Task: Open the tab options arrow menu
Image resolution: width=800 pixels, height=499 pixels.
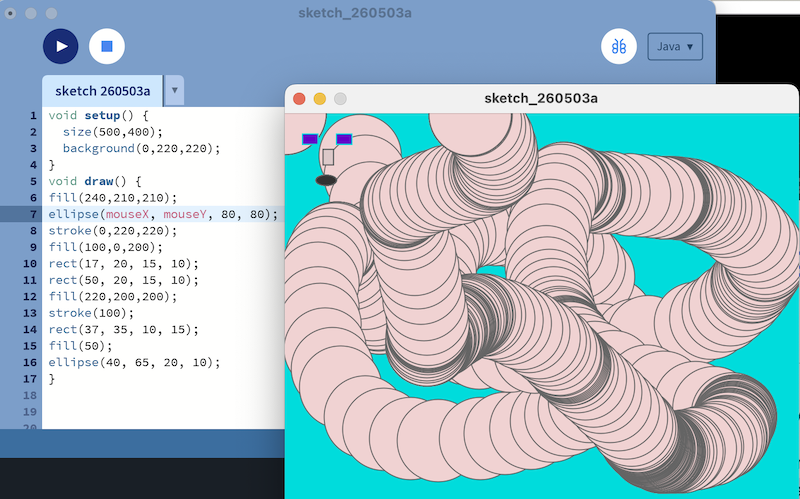Action: click(174, 90)
